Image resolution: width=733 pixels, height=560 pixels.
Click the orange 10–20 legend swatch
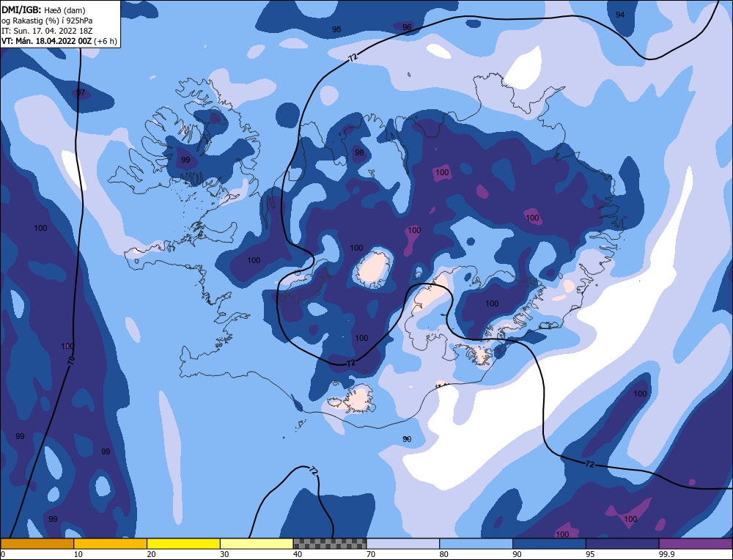pos(111,544)
